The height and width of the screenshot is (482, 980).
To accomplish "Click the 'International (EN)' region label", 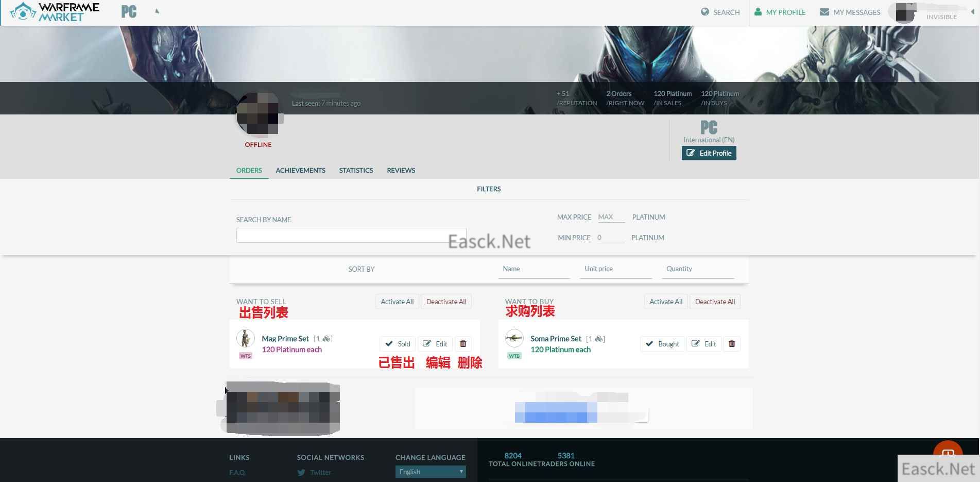I will pos(709,140).
